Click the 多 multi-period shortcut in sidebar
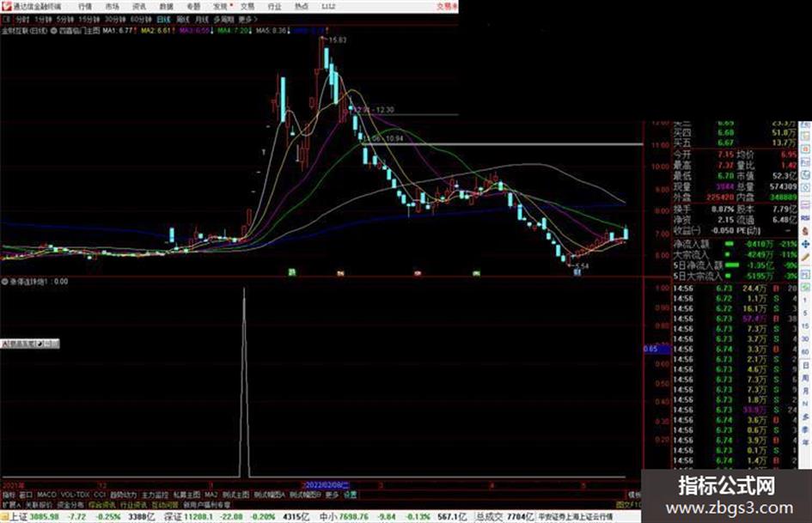Viewport: 812px width, 523px height. (x=805, y=417)
